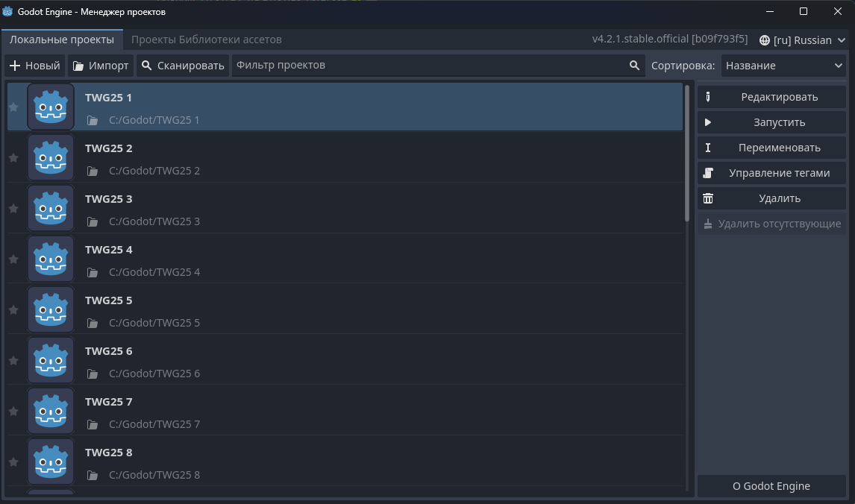Maximize the Godot project manager window
The width and height of the screenshot is (855, 504).
[804, 11]
